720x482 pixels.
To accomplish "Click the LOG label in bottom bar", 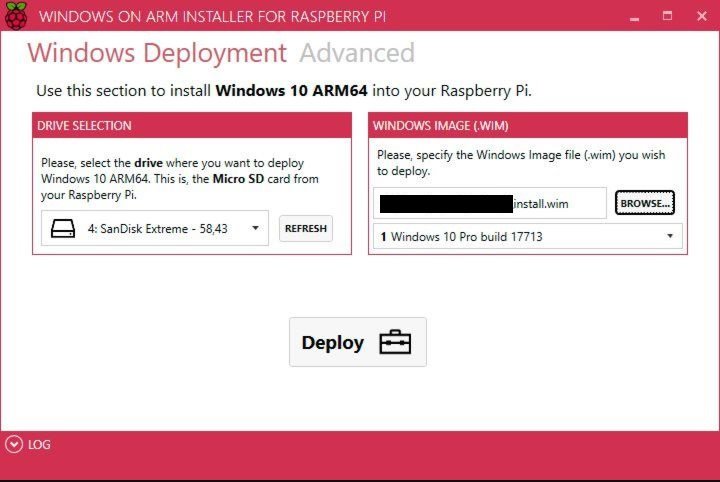I will point(39,445).
